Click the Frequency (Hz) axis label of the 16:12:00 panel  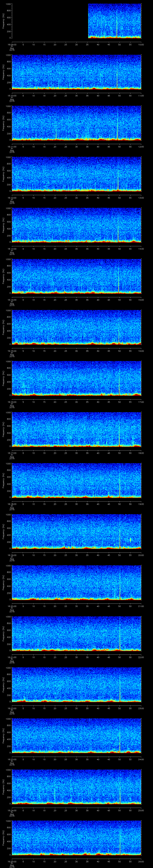[x=4, y=174]
